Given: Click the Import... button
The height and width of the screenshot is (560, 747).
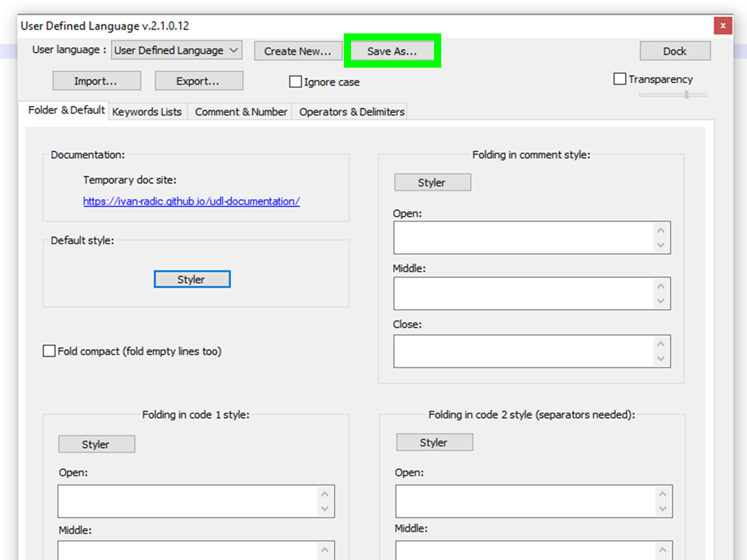Looking at the screenshot, I should pyautogui.click(x=97, y=81).
